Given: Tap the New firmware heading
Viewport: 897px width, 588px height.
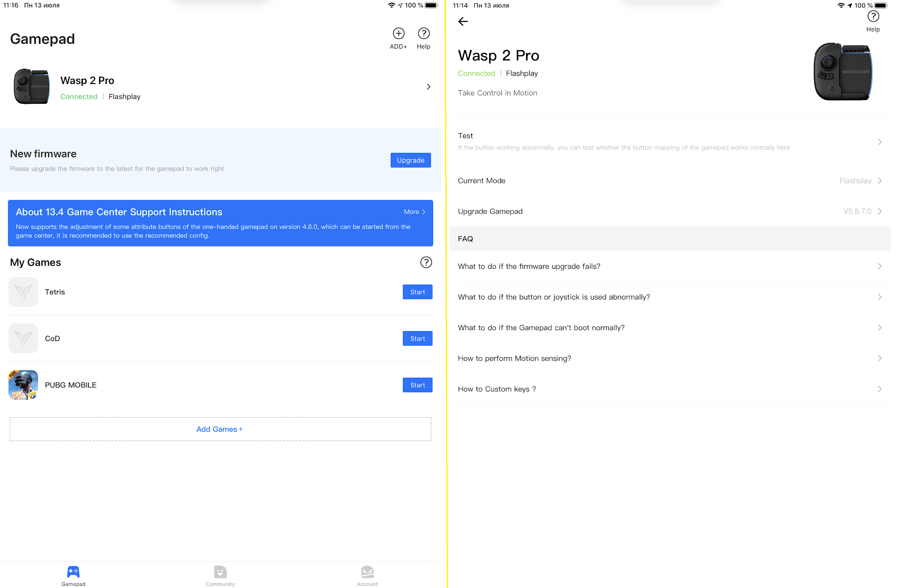Looking at the screenshot, I should [x=43, y=154].
